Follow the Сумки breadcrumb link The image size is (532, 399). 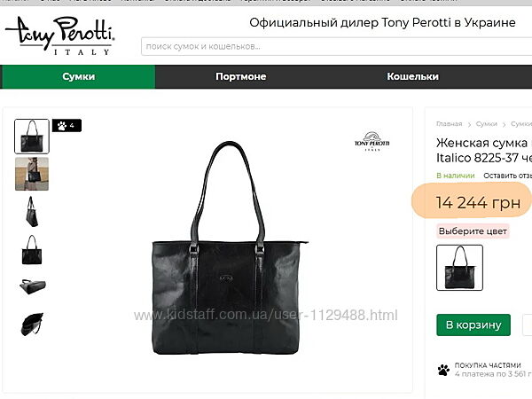[486, 124]
